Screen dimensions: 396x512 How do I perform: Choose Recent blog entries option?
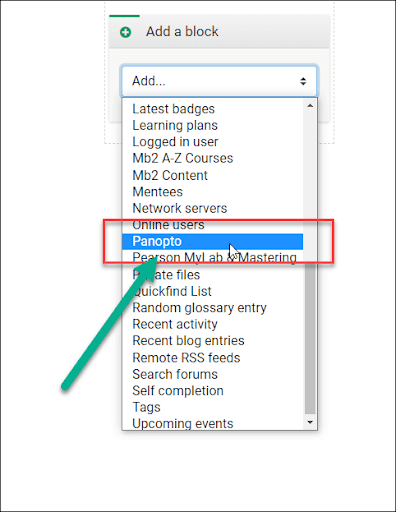(x=212, y=341)
